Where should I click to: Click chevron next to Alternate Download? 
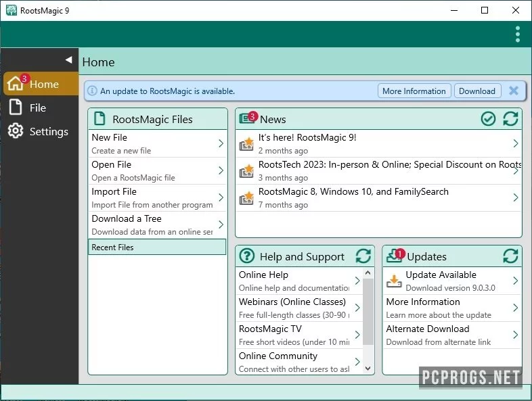click(x=515, y=335)
